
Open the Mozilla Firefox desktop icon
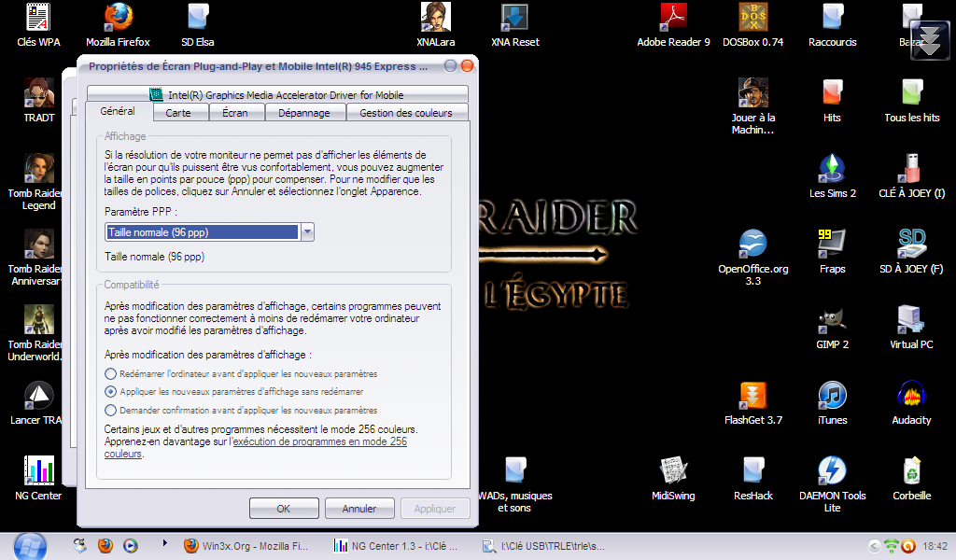[x=118, y=18]
